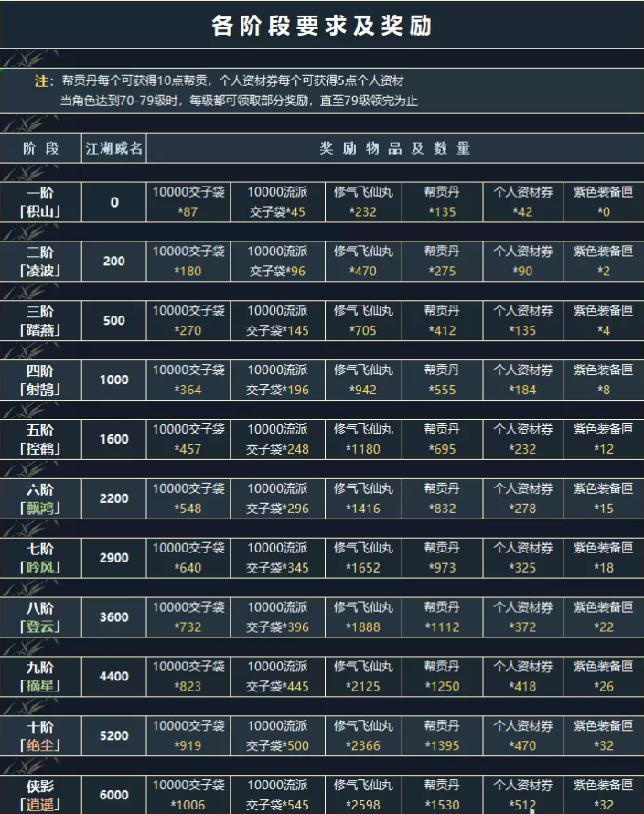Select the 三阶「踏燕」stage cell
Viewport: 644px width, 814px height.
coord(40,320)
